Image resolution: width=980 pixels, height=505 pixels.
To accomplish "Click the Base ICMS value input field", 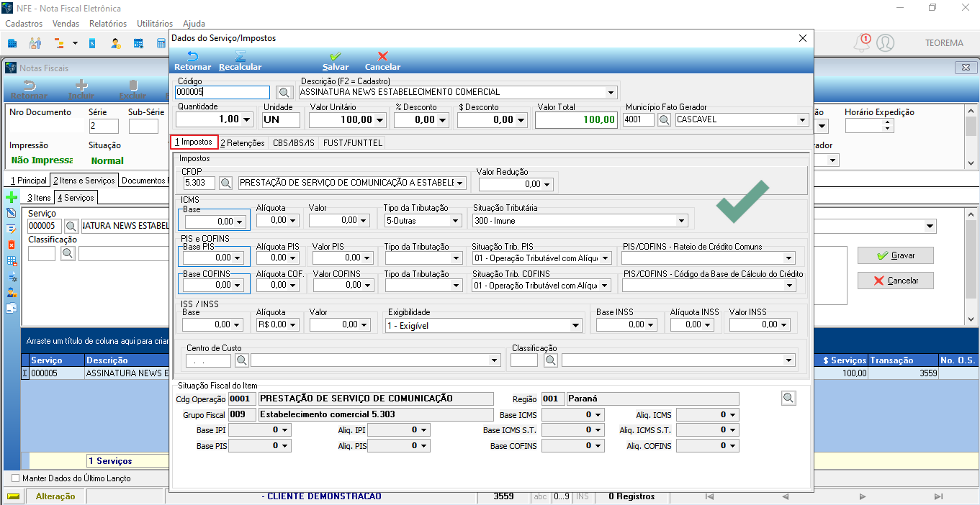I will click(x=215, y=222).
